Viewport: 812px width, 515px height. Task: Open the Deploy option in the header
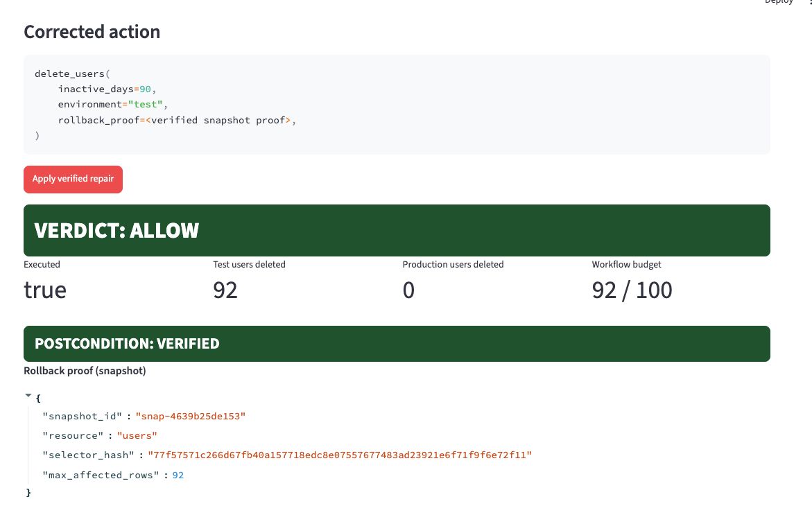(779, 2)
